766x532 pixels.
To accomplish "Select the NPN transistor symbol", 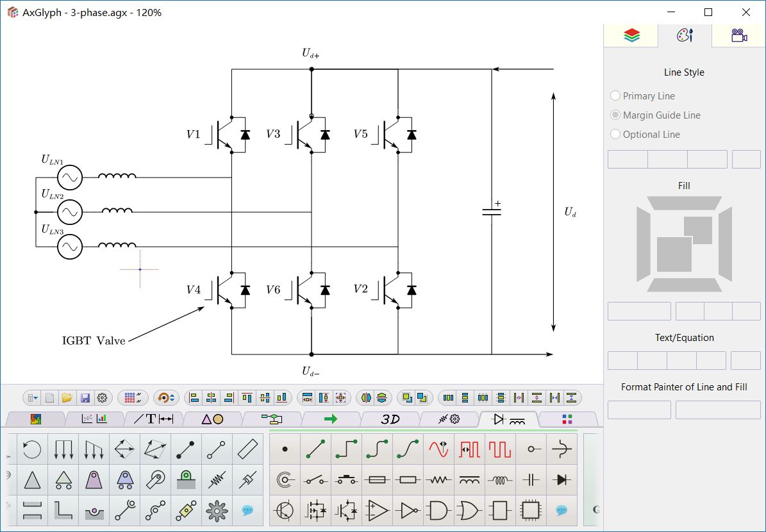I will tap(285, 510).
